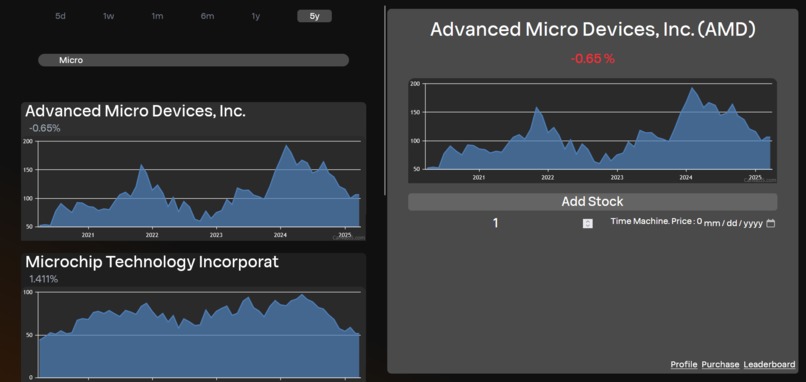Image resolution: width=806 pixels, height=382 pixels.
Task: Open the Profile link
Action: coord(684,365)
